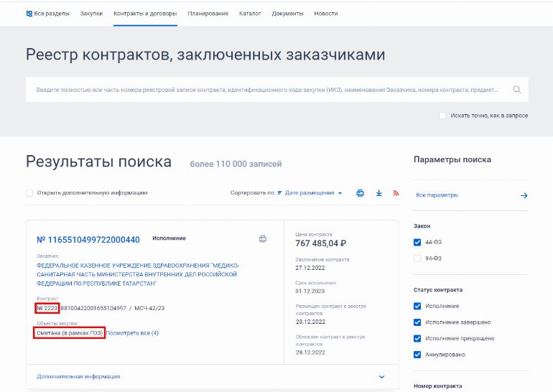Toggle Открыть дополнительную информацию checkbox
553x392 pixels.
pos(29,193)
